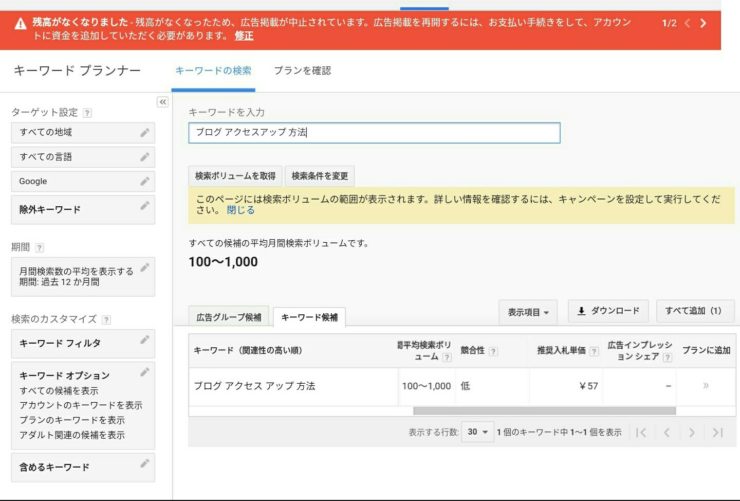The height and width of the screenshot is (501, 740).
Task: Click the keyword input field
Action: (x=374, y=132)
